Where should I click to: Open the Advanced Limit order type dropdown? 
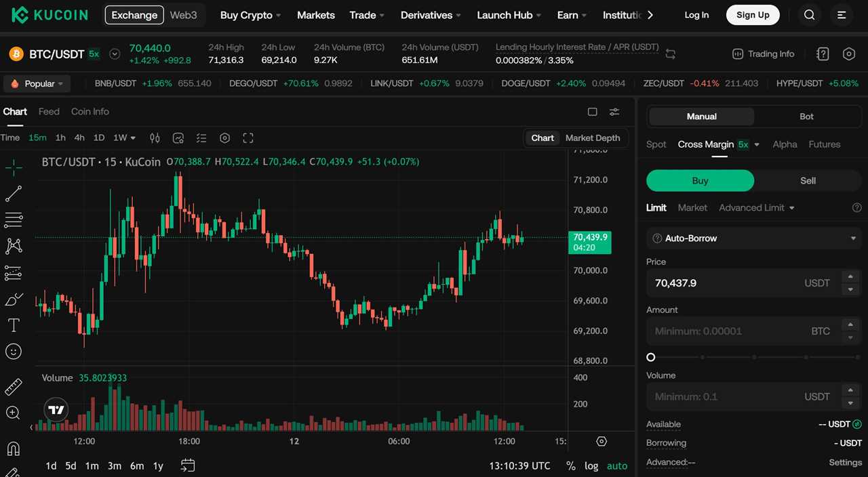click(x=756, y=207)
